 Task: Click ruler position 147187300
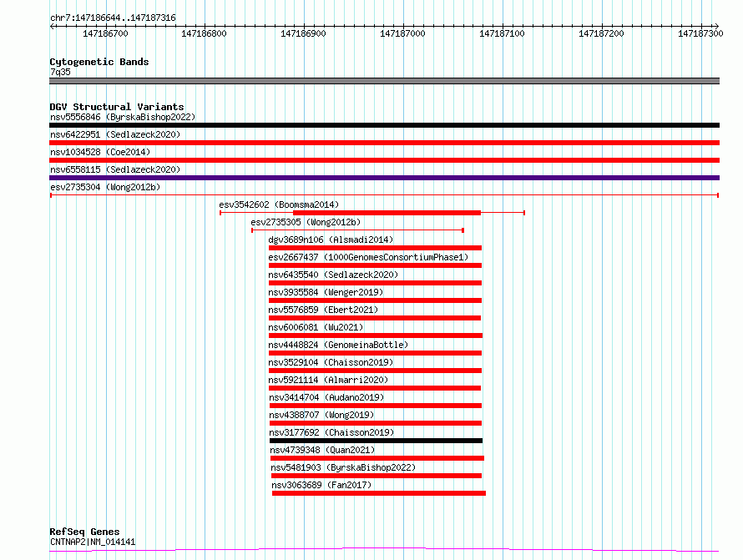pyautogui.click(x=700, y=33)
